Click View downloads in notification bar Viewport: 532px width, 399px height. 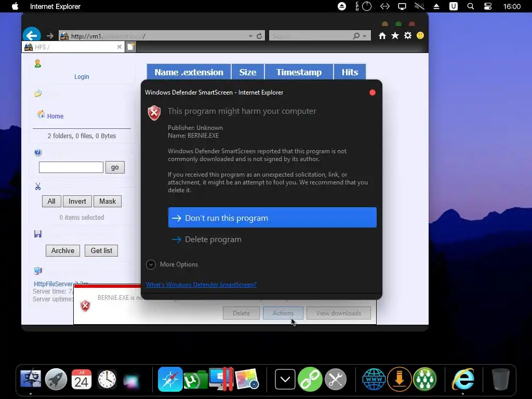[x=339, y=313]
